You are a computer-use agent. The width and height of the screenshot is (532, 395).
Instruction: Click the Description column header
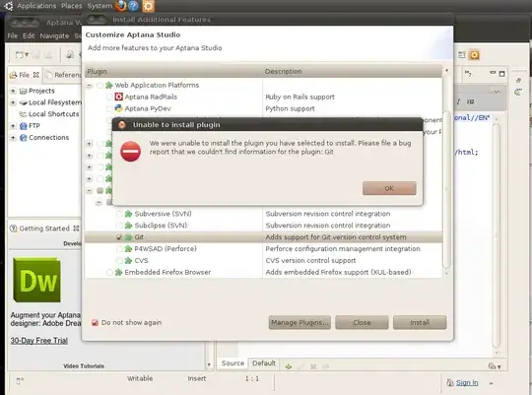(x=353, y=71)
